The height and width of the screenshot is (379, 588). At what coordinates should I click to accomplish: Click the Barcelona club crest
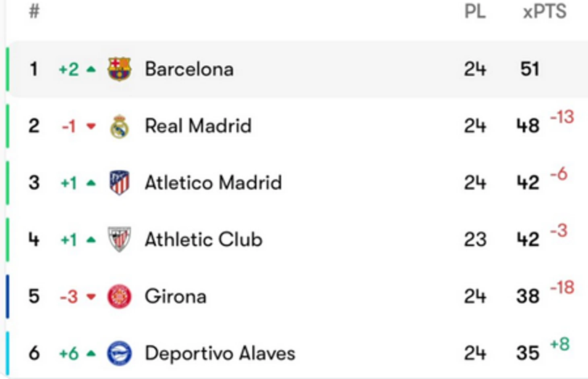click(x=120, y=69)
